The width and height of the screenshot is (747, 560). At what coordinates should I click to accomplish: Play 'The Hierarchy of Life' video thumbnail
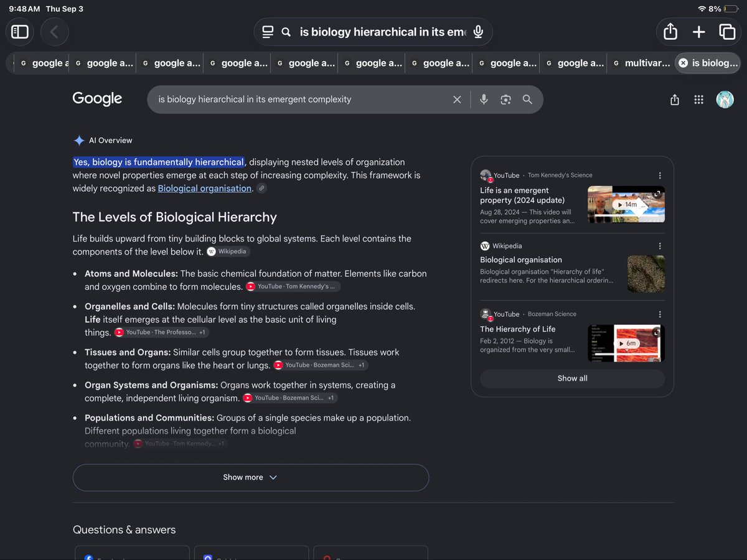pos(626,343)
